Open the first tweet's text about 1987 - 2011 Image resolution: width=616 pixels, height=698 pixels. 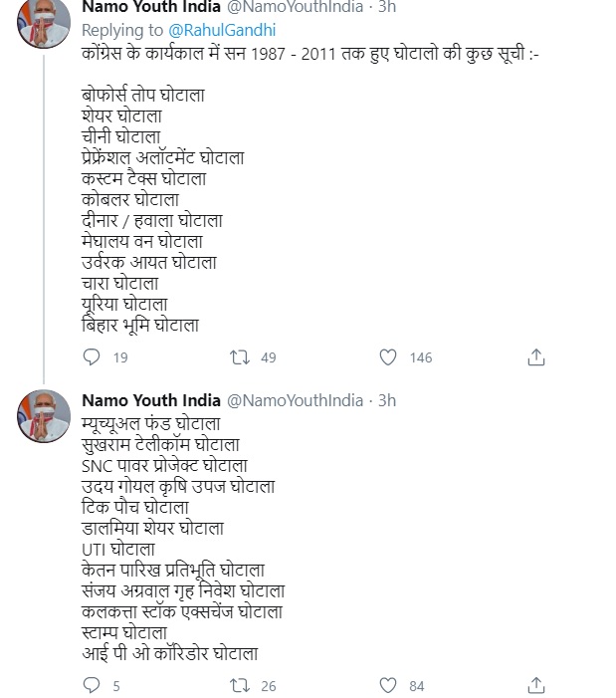click(310, 54)
